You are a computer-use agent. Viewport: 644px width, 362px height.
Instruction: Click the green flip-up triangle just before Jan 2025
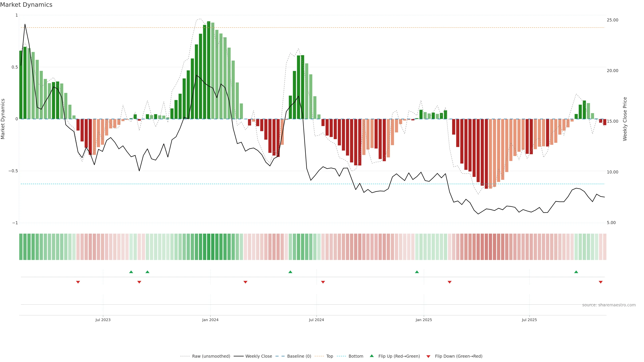(x=417, y=272)
